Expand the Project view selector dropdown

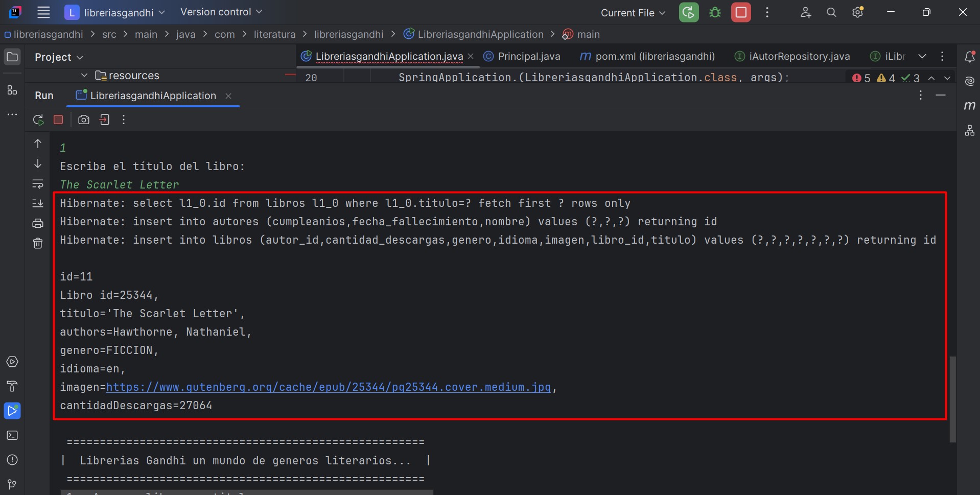(58, 57)
